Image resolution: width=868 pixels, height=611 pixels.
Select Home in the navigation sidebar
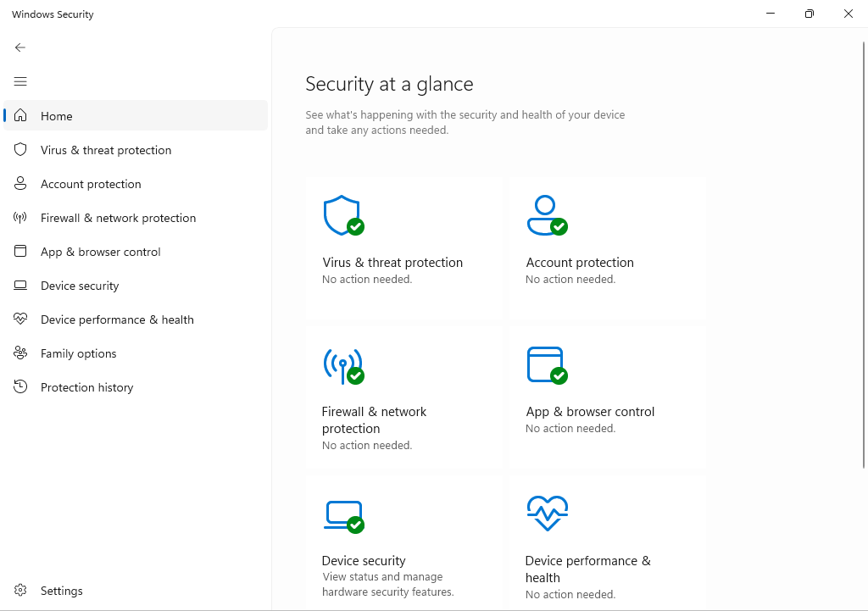(57, 116)
